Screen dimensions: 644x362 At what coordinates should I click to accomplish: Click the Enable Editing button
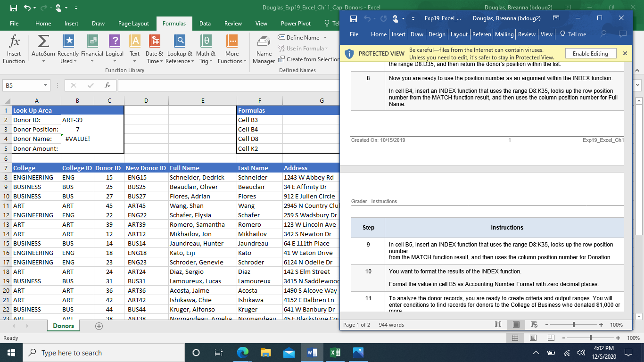coord(590,54)
